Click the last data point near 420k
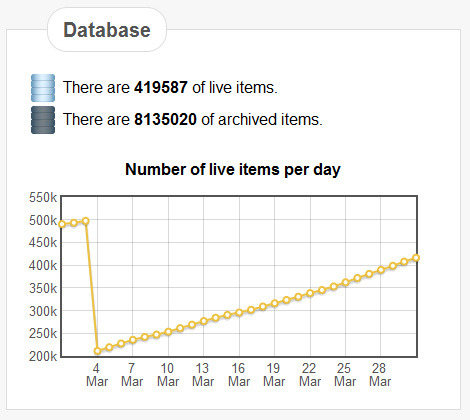This screenshot has width=470, height=420. pos(416,258)
